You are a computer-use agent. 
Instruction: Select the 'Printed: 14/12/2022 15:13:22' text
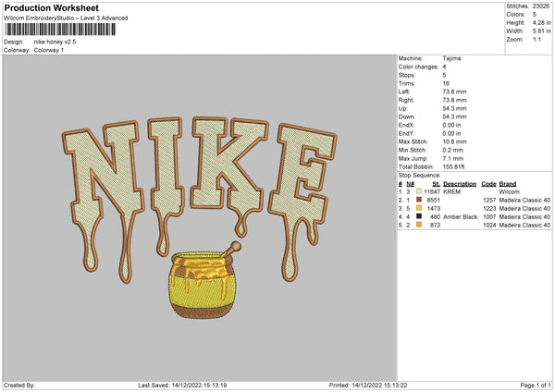pyautogui.click(x=368, y=385)
